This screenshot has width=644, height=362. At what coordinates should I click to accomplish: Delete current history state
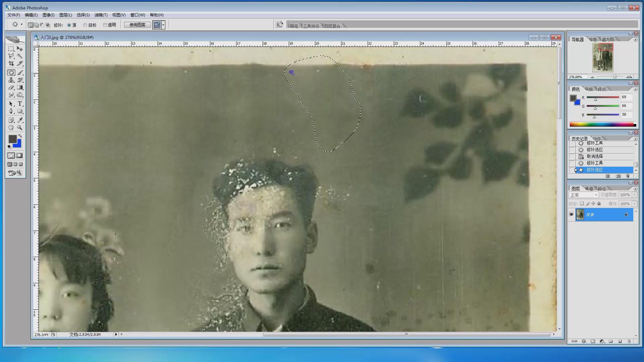click(628, 176)
